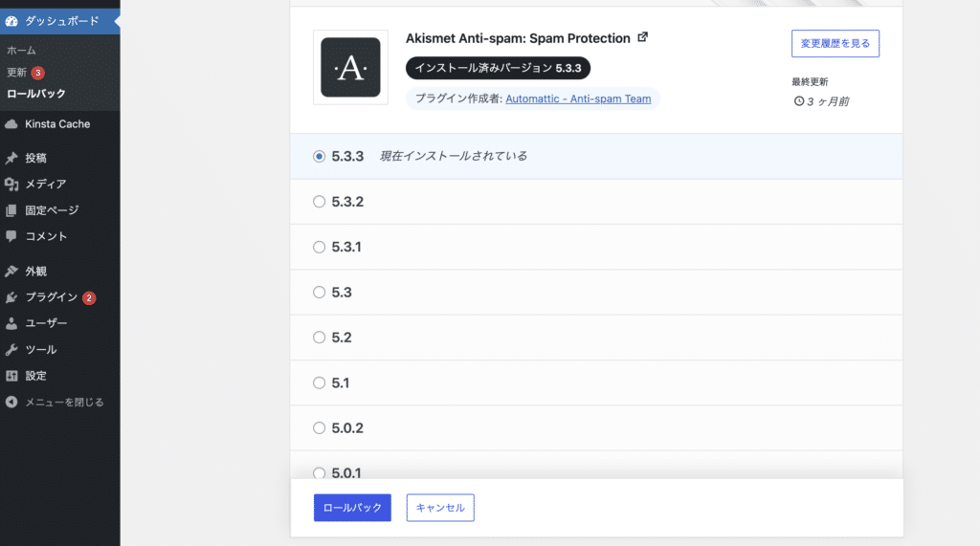Click the キャンセル button
This screenshot has height=546, width=980.
440,508
